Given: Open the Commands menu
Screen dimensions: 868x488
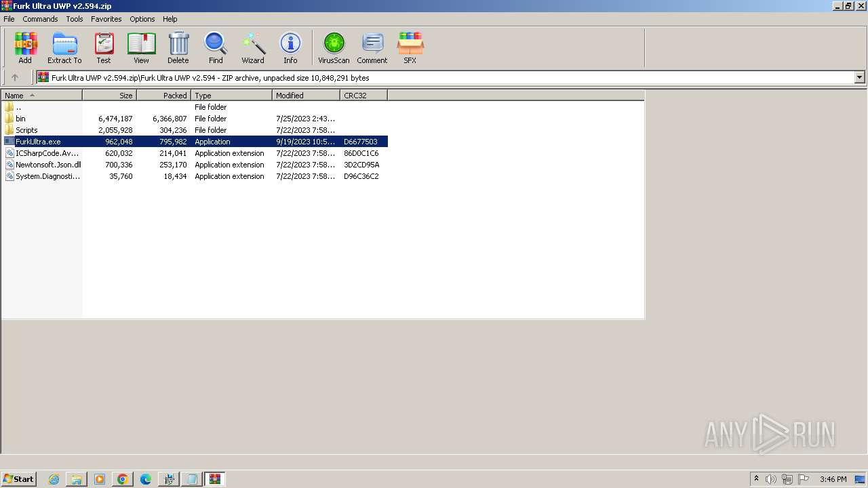Looking at the screenshot, I should click(40, 19).
